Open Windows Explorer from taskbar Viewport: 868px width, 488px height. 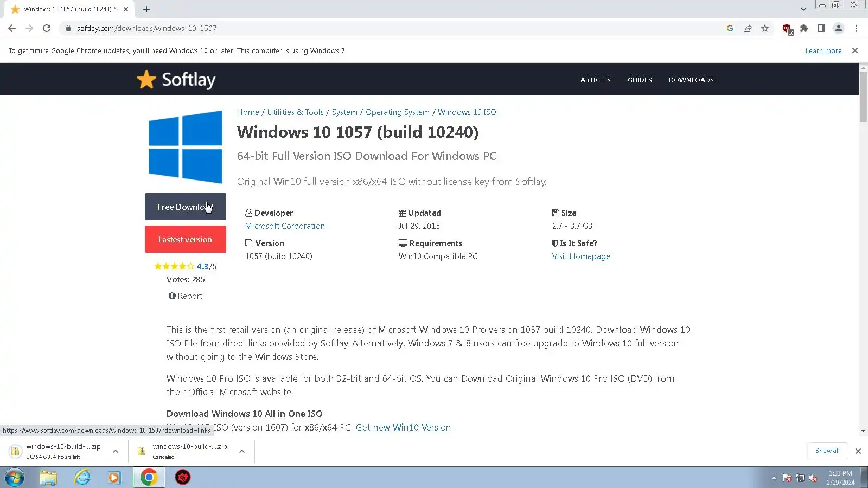pos(48,478)
